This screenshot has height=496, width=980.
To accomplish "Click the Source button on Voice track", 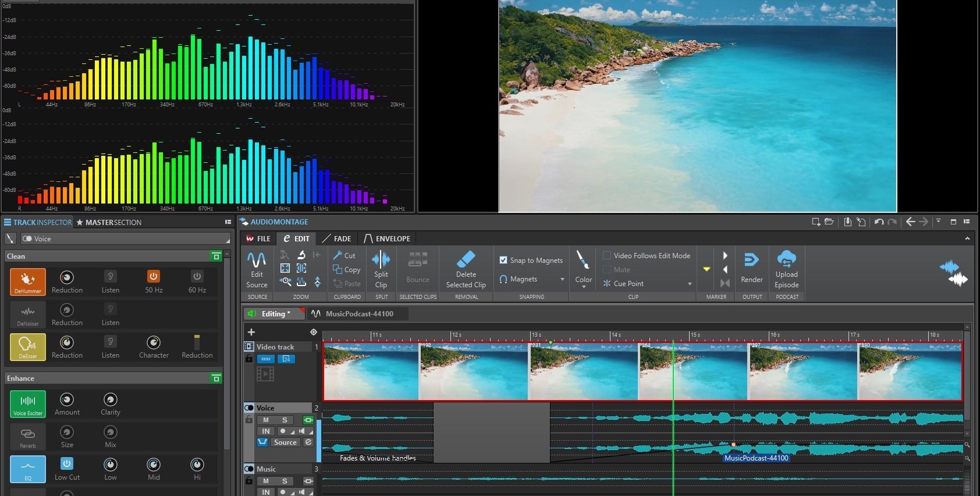I will [285, 443].
